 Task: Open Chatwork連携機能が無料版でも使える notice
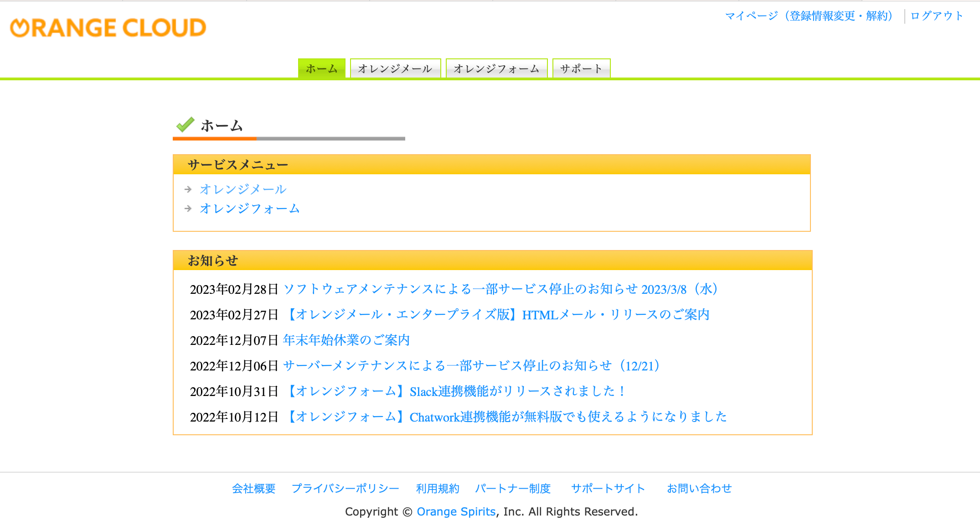[506, 417]
